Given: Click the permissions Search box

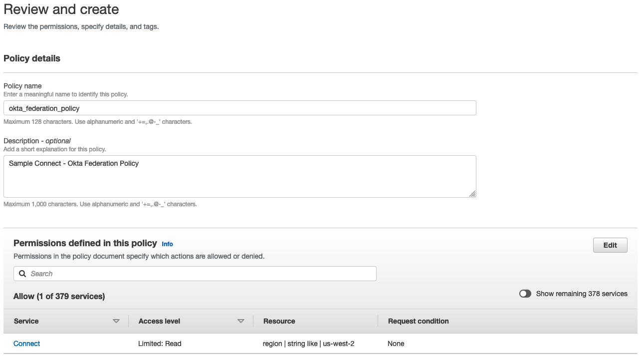Looking at the screenshot, I should [200, 274].
